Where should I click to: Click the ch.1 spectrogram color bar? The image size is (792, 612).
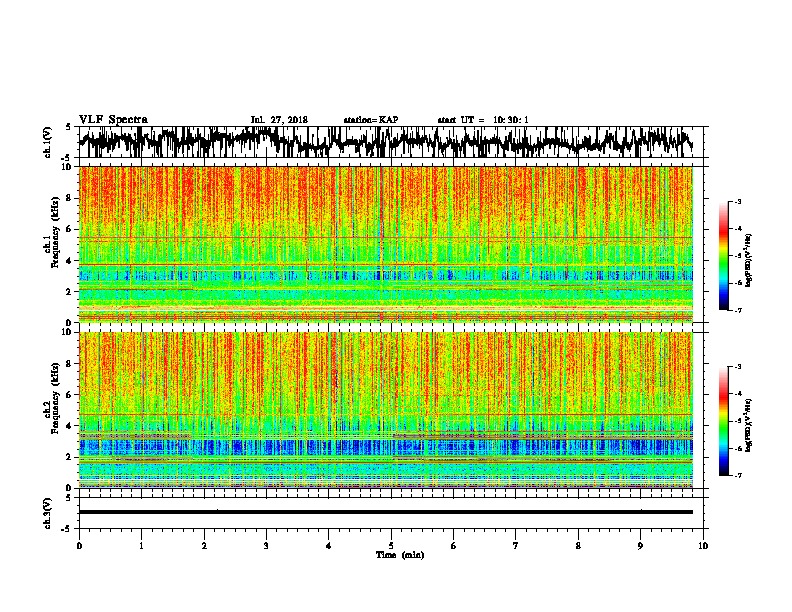[x=723, y=256]
